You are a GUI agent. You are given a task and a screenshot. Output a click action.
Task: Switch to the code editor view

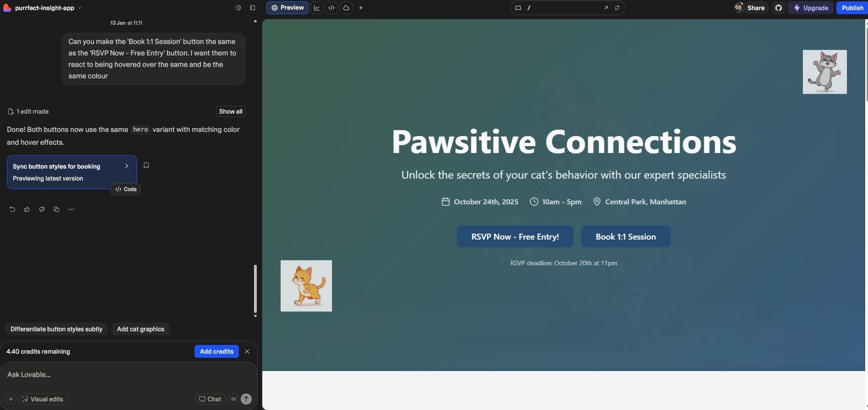tap(332, 8)
